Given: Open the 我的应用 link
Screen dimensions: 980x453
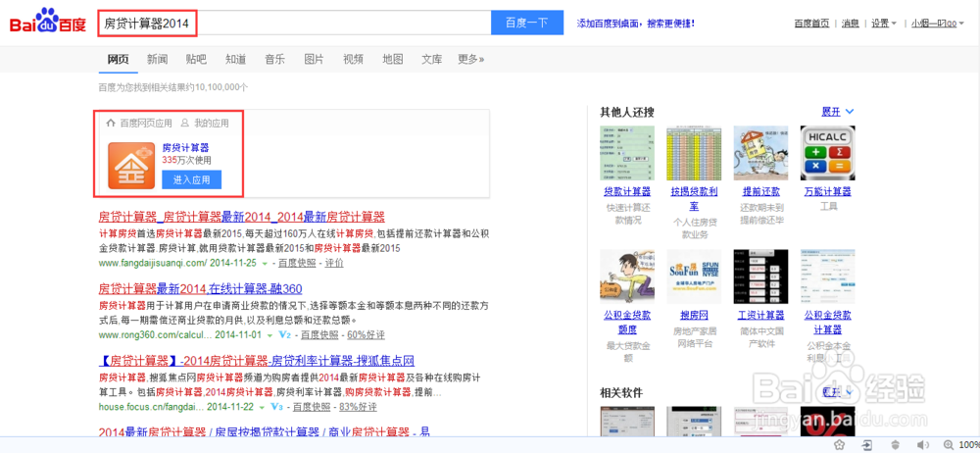Looking at the screenshot, I should [205, 124].
